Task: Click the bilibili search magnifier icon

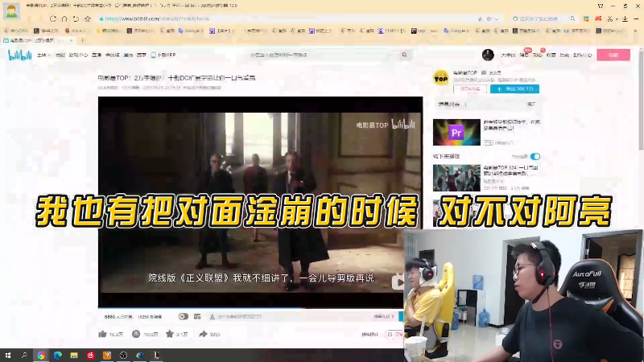Action: [405, 55]
